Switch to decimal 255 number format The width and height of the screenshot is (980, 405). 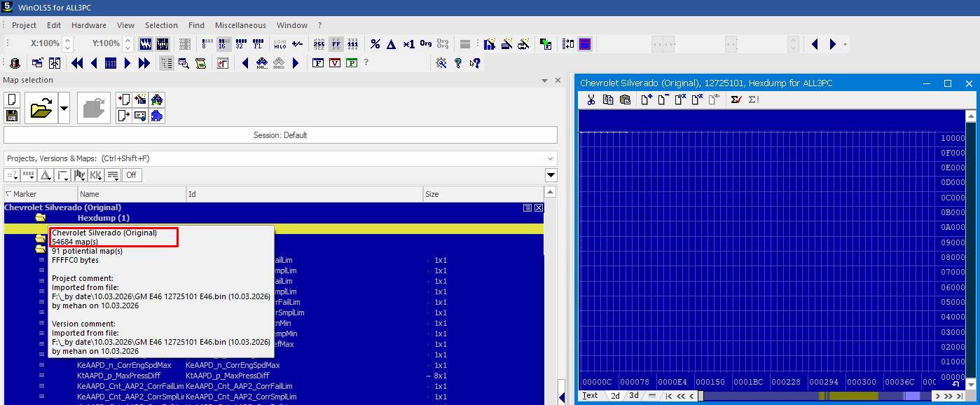pyautogui.click(x=319, y=44)
